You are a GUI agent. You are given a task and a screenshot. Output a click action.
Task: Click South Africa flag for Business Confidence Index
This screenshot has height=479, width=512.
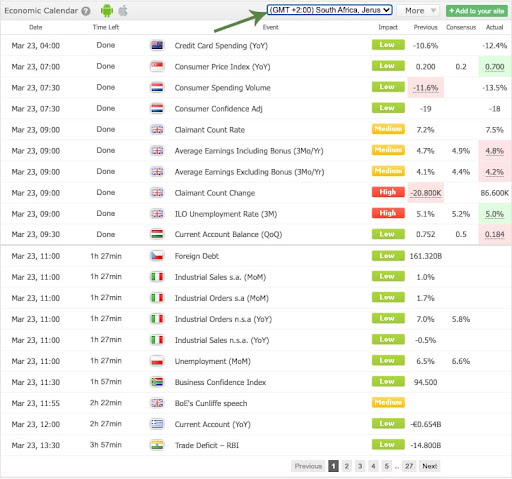pos(157,382)
